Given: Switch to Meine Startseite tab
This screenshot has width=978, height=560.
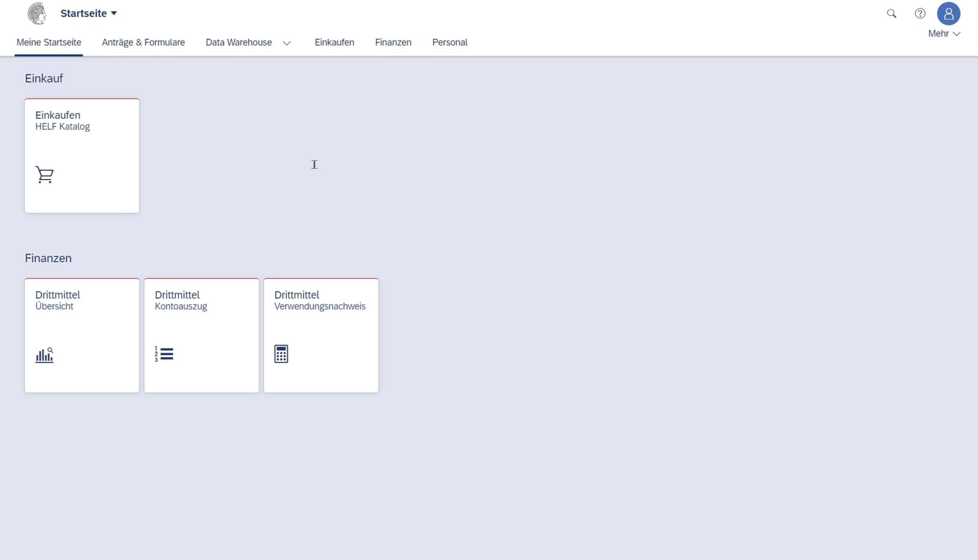Looking at the screenshot, I should [49, 42].
